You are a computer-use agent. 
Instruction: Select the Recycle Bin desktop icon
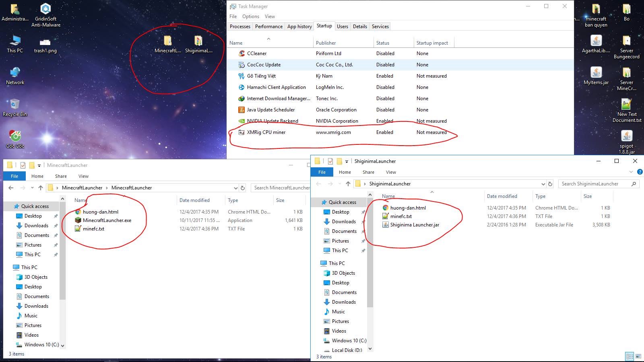point(15,108)
